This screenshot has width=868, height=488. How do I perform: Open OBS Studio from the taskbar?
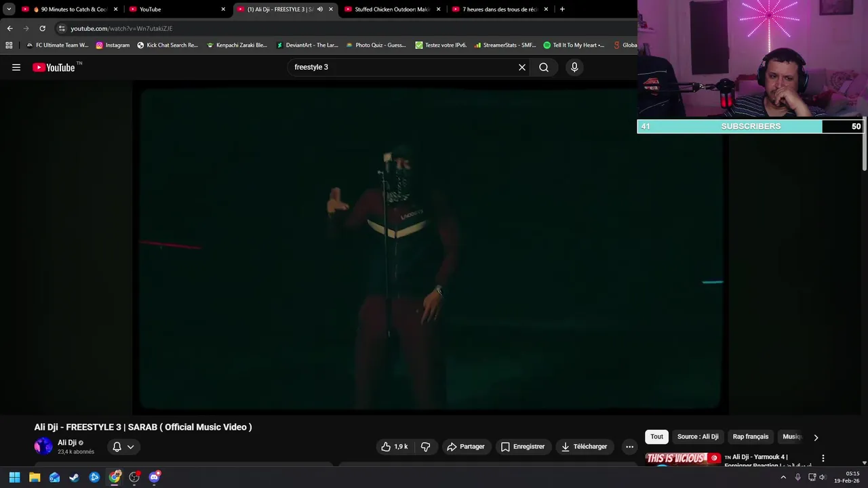click(134, 477)
